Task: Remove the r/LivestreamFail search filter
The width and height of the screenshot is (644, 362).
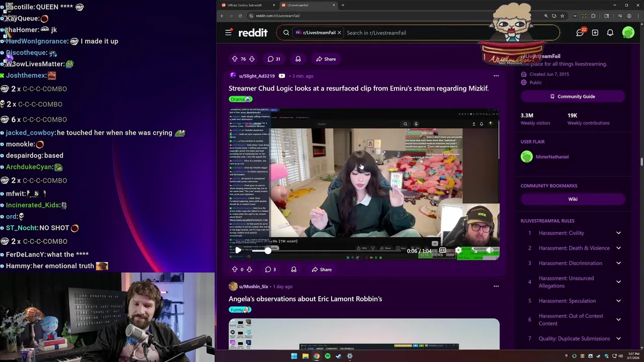Action: (339, 33)
